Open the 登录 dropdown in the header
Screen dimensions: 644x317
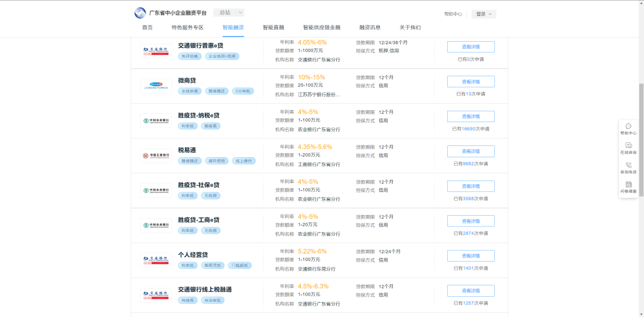pos(484,14)
